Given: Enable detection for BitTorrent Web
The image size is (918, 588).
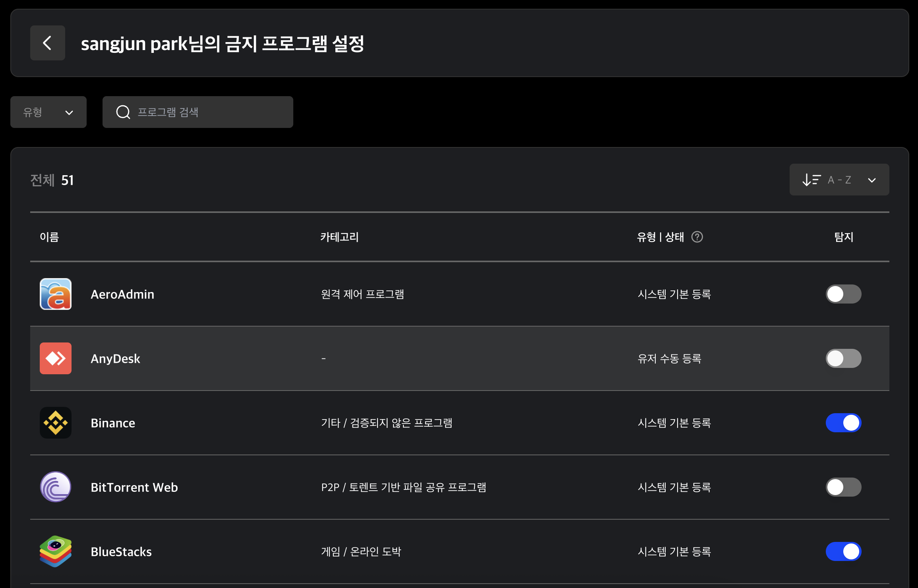Looking at the screenshot, I should click(843, 487).
